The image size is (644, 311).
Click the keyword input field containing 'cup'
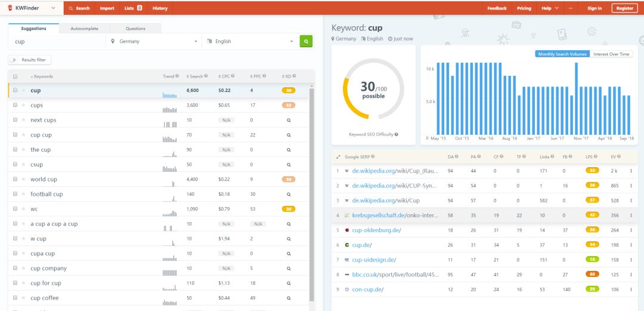point(57,41)
